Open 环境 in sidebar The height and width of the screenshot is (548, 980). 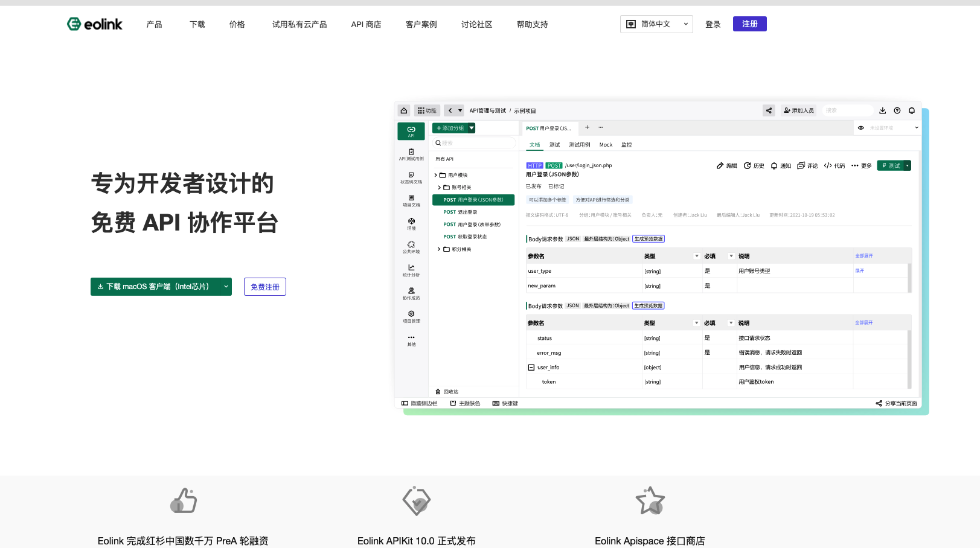411,224
